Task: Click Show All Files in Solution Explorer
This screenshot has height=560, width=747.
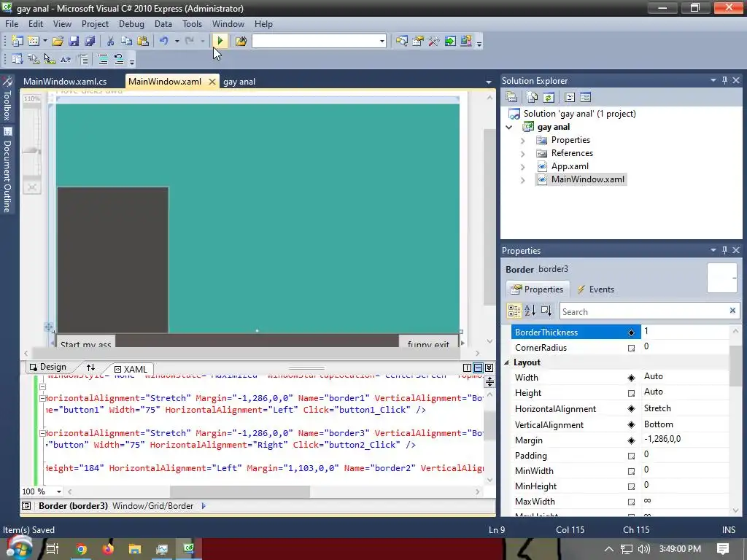Action: 532,98
